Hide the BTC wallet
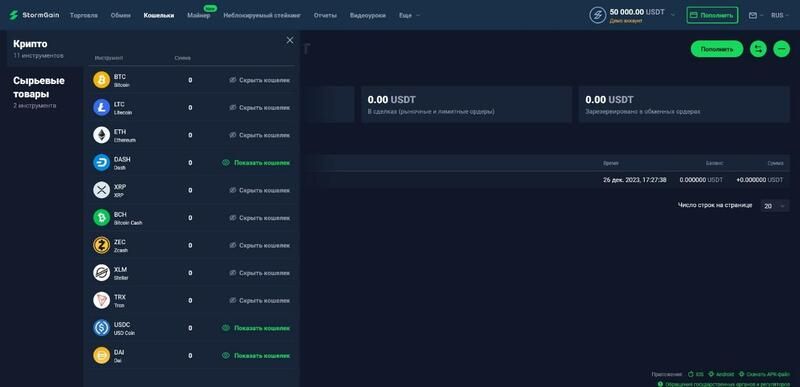This screenshot has height=387, width=800. [260, 80]
